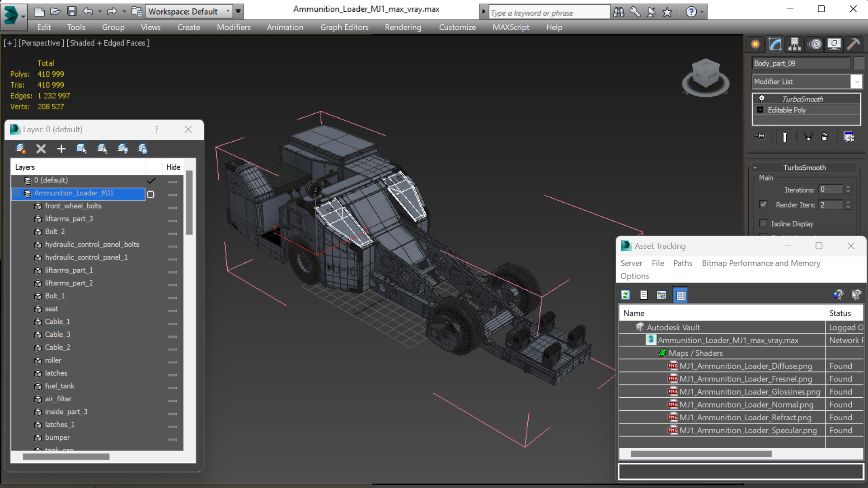
Task: Save file with the floppy disk icon
Action: coord(71,11)
